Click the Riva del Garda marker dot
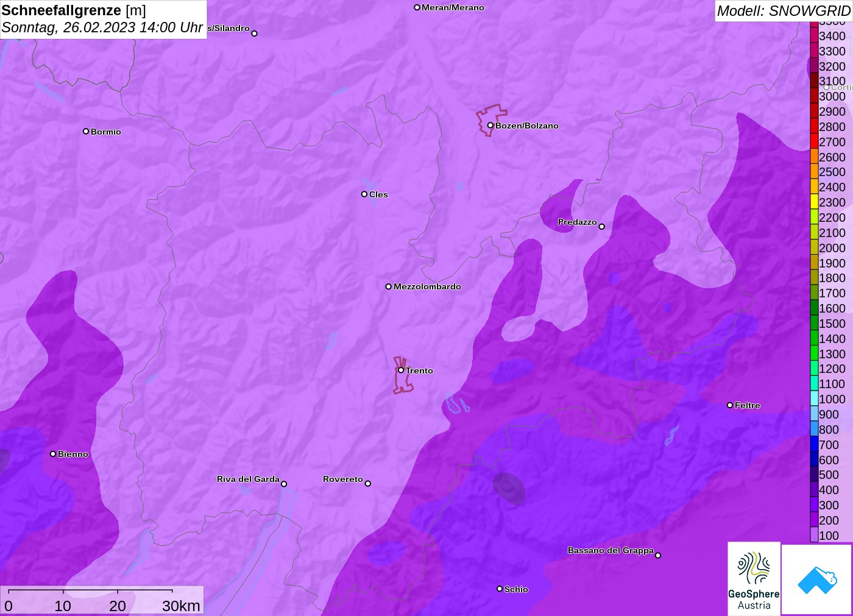This screenshot has width=853, height=616. 284,484
